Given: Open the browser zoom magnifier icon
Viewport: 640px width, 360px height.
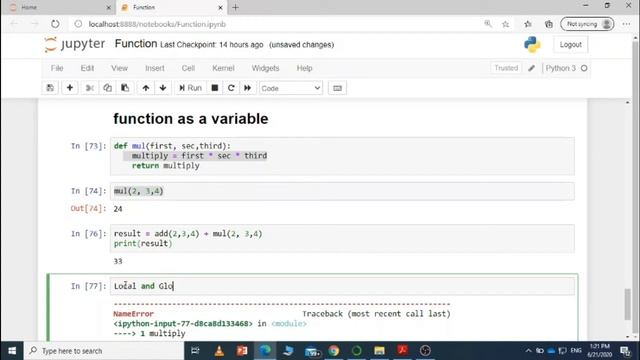Looking at the screenshot, I should [x=488, y=24].
